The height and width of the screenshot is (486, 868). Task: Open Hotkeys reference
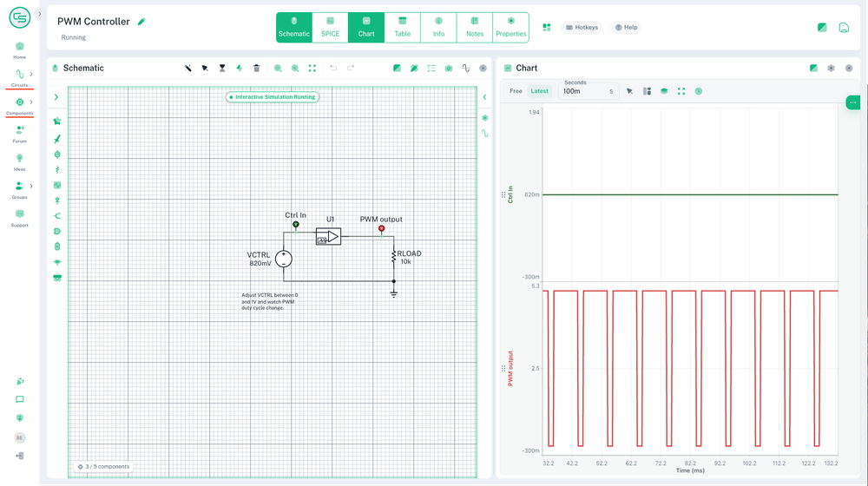pyautogui.click(x=582, y=27)
